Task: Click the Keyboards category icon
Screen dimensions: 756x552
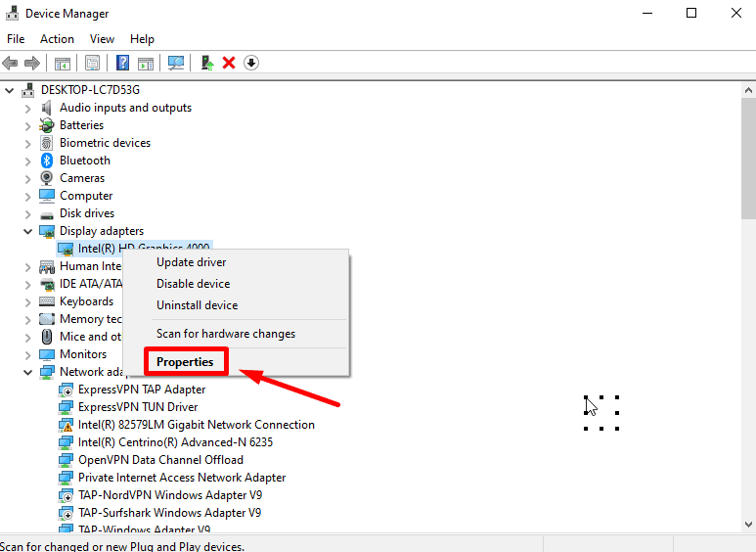Action: [47, 301]
